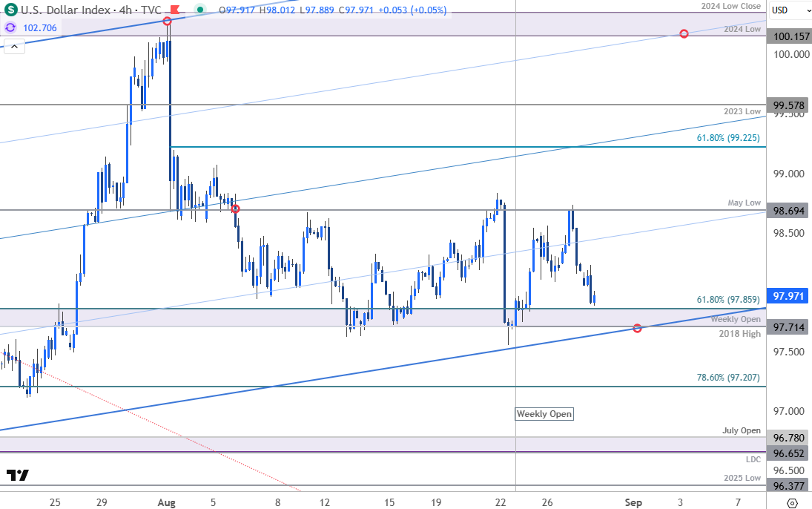Click the 12 date on the time axis
Viewport: 812px width, 509px height.
click(325, 502)
